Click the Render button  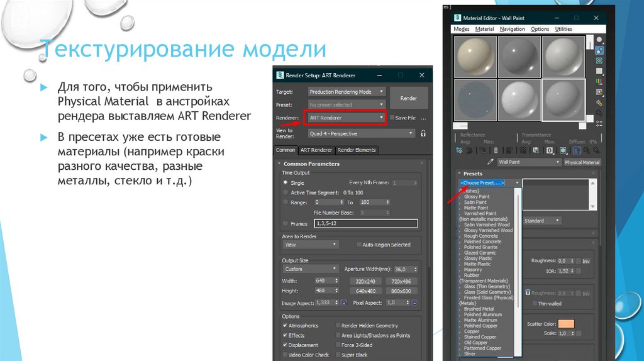tap(408, 98)
